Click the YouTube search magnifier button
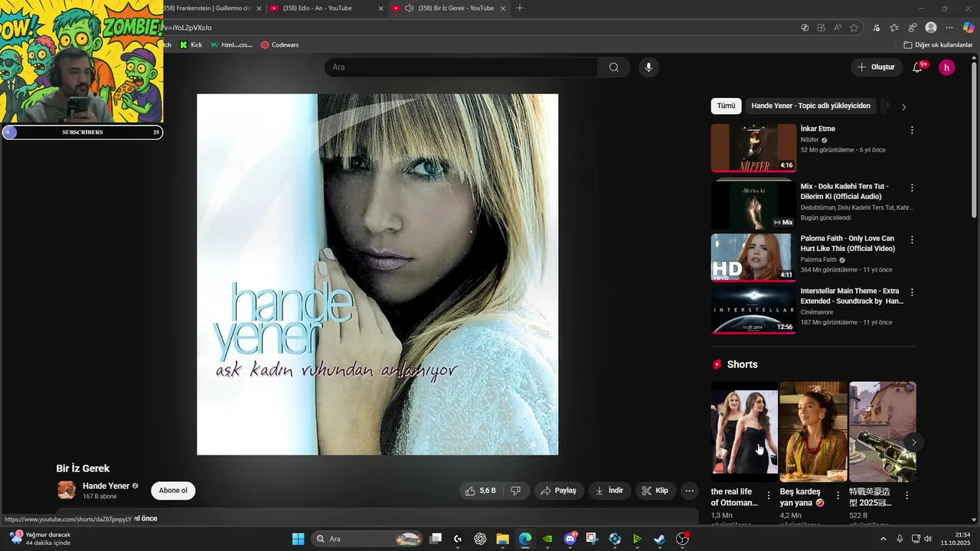This screenshot has height=551, width=980. [x=613, y=67]
